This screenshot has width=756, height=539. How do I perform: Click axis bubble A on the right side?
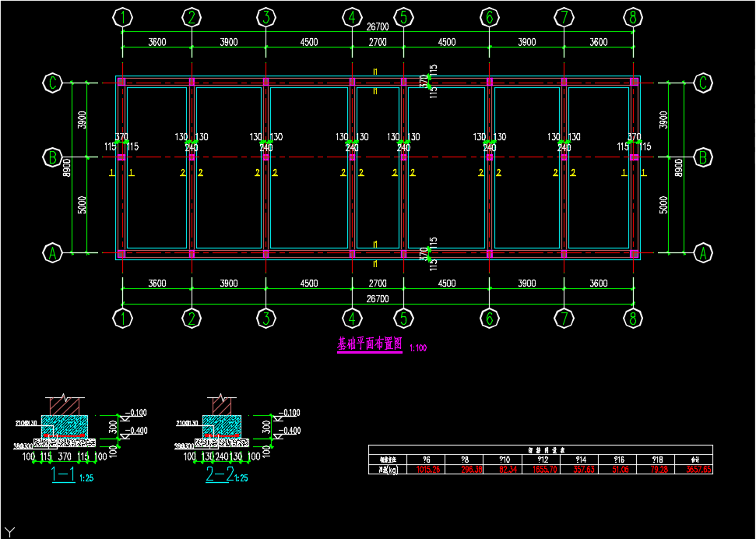[x=702, y=253]
